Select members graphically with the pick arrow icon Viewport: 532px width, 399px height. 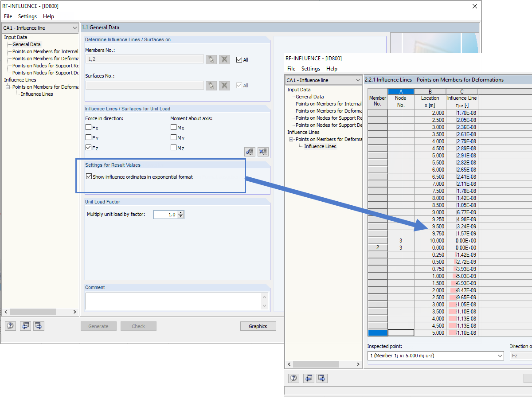(x=211, y=59)
